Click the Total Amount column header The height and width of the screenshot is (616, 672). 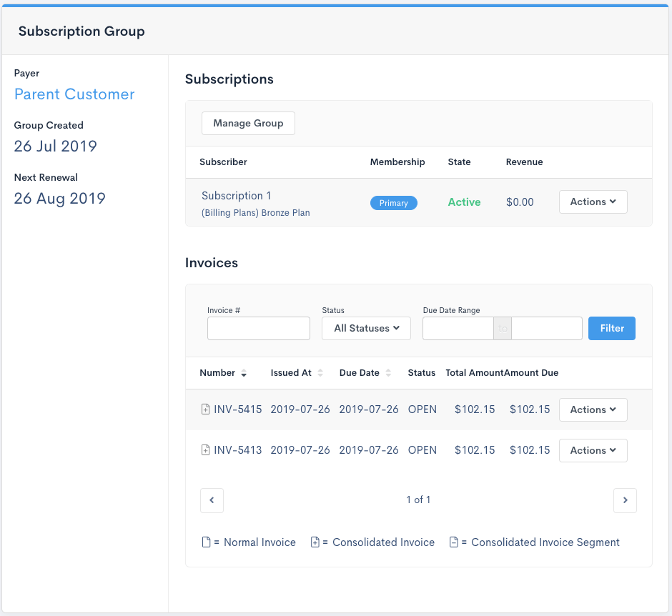(x=474, y=373)
